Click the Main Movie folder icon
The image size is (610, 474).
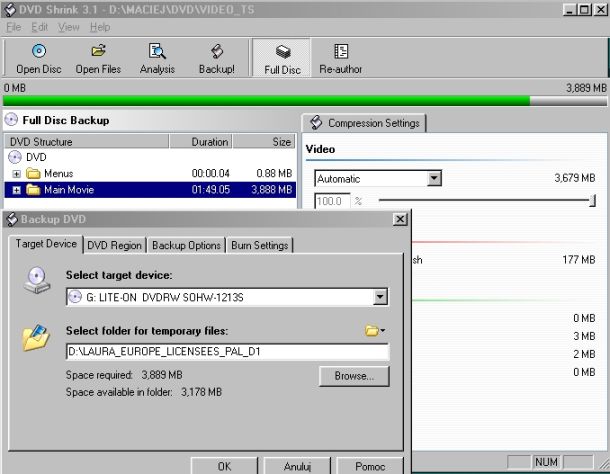pos(33,190)
